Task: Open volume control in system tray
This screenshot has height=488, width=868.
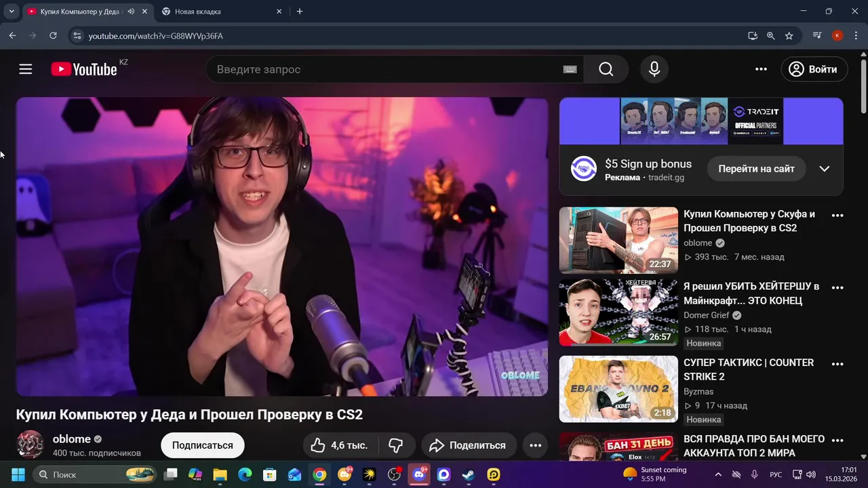Action: (x=810, y=474)
